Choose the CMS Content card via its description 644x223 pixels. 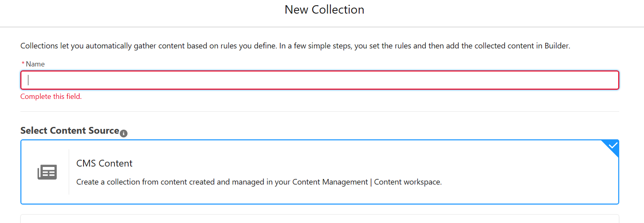259,182
